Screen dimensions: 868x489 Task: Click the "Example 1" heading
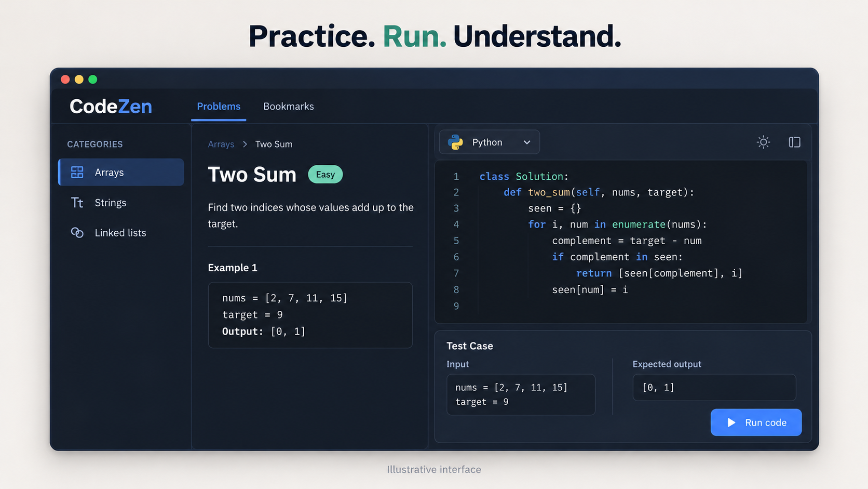pos(233,268)
